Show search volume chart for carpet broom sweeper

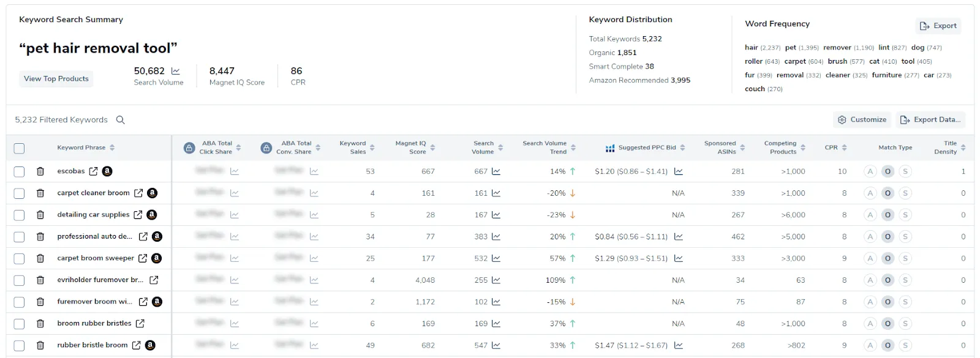(496, 258)
